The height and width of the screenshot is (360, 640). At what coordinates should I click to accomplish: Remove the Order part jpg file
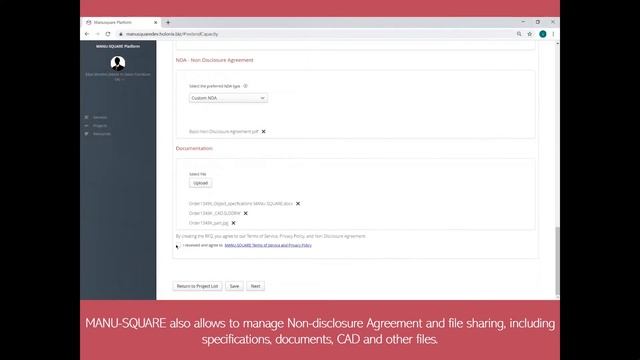pos(233,223)
